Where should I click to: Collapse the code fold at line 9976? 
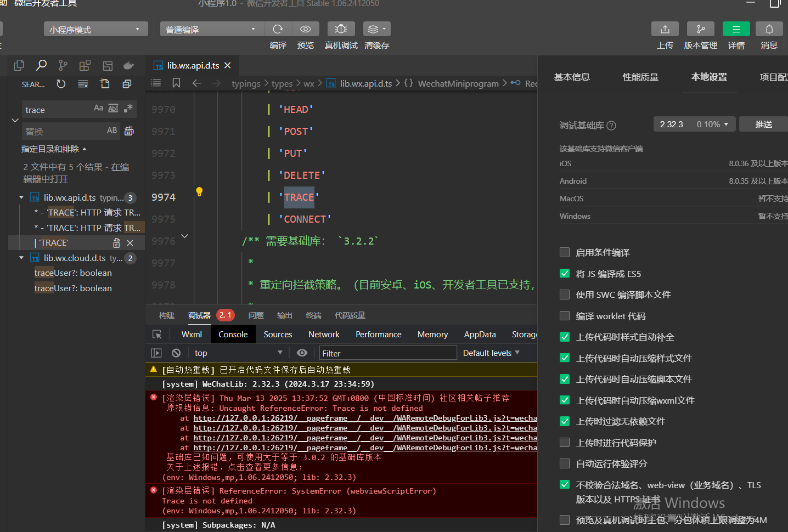click(185, 236)
